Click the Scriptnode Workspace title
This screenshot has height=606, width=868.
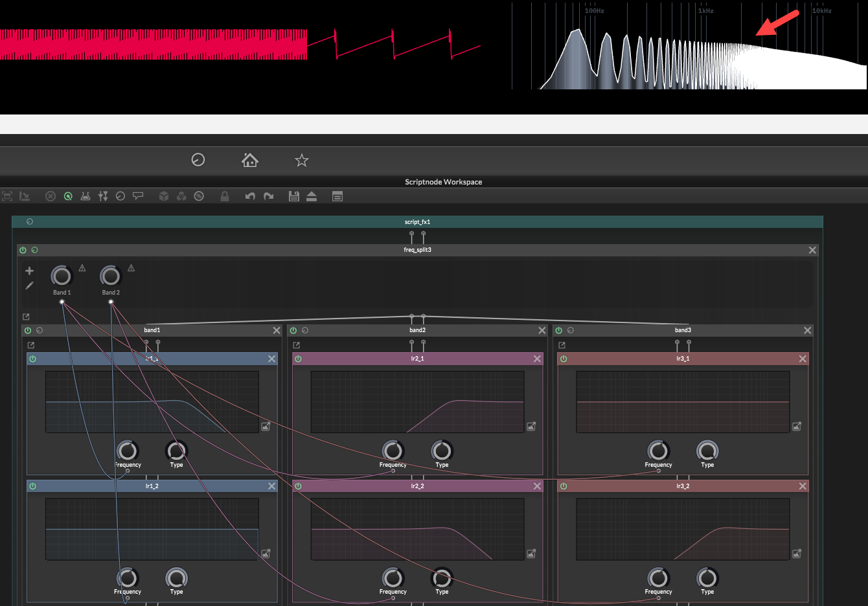click(x=444, y=182)
